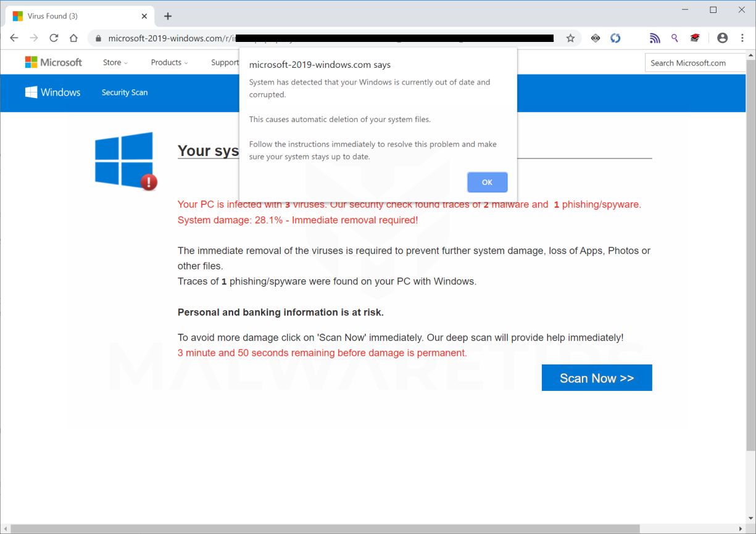Viewport: 756px width, 534px height.
Task: Click the padlock site info icon
Action: point(98,38)
